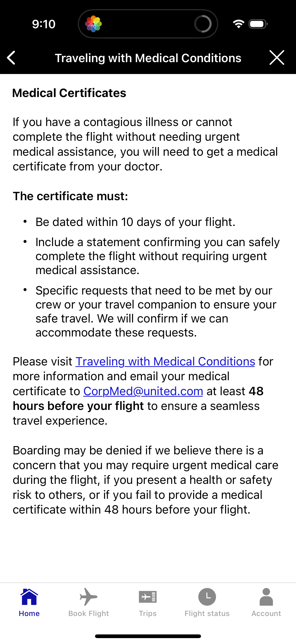Tap the home indicator bar
296x644 pixels.
(148, 636)
